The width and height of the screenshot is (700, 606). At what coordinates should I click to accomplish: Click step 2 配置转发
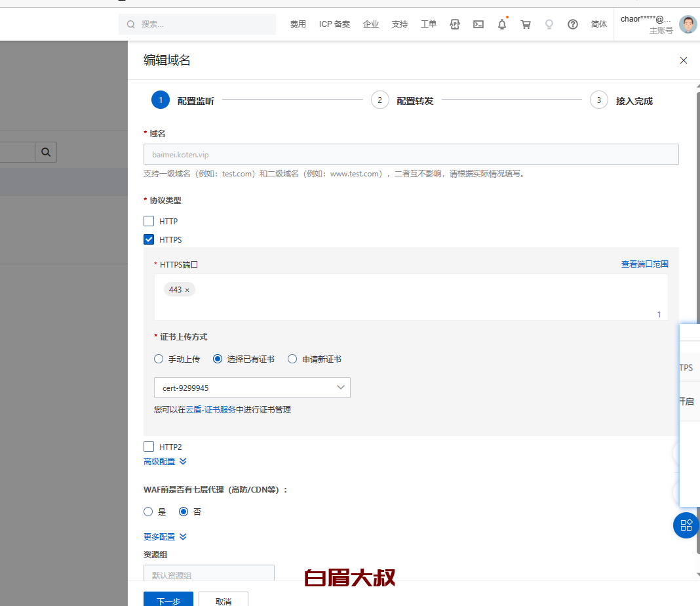click(x=402, y=100)
